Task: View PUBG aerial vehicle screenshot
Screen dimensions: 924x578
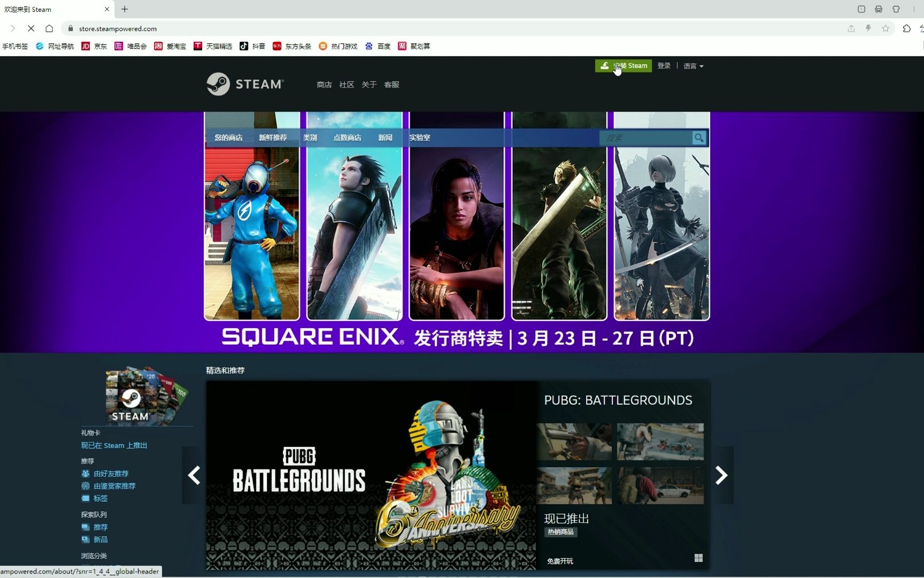Action: click(660, 442)
